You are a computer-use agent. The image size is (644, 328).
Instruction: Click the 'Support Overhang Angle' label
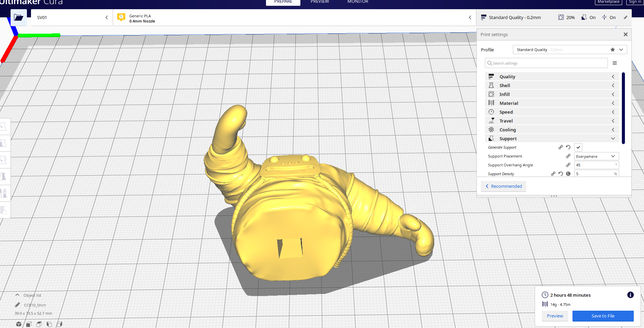pos(511,165)
